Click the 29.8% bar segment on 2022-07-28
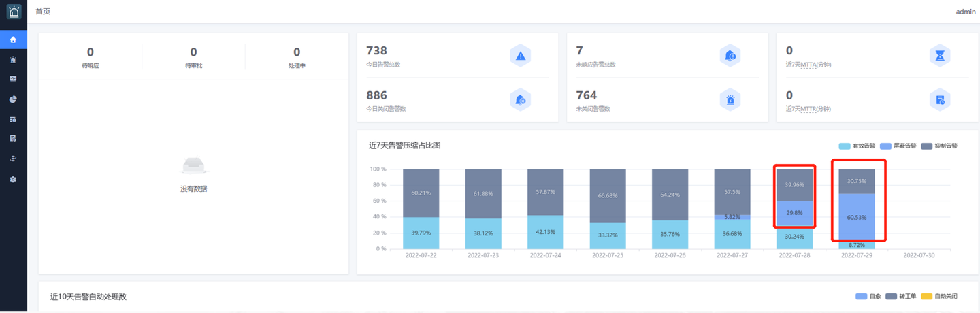The width and height of the screenshot is (980, 313). 794,213
